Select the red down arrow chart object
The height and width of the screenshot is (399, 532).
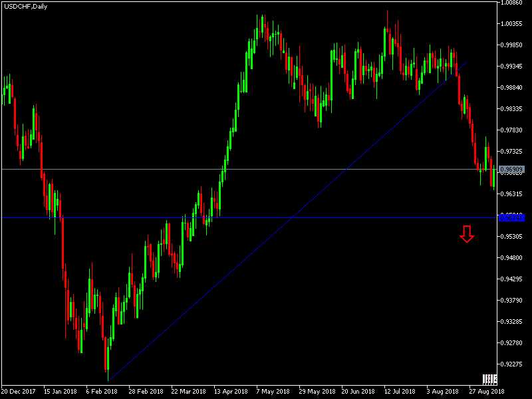(x=467, y=234)
